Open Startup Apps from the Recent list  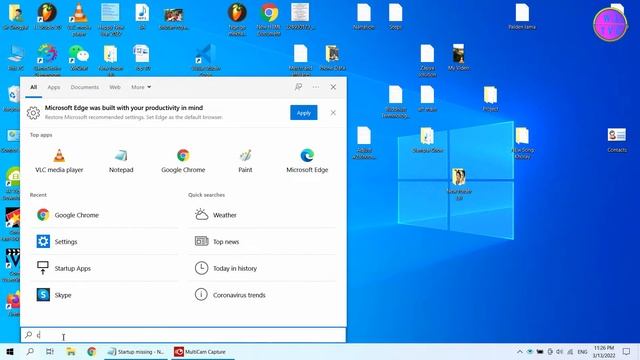coord(104,268)
